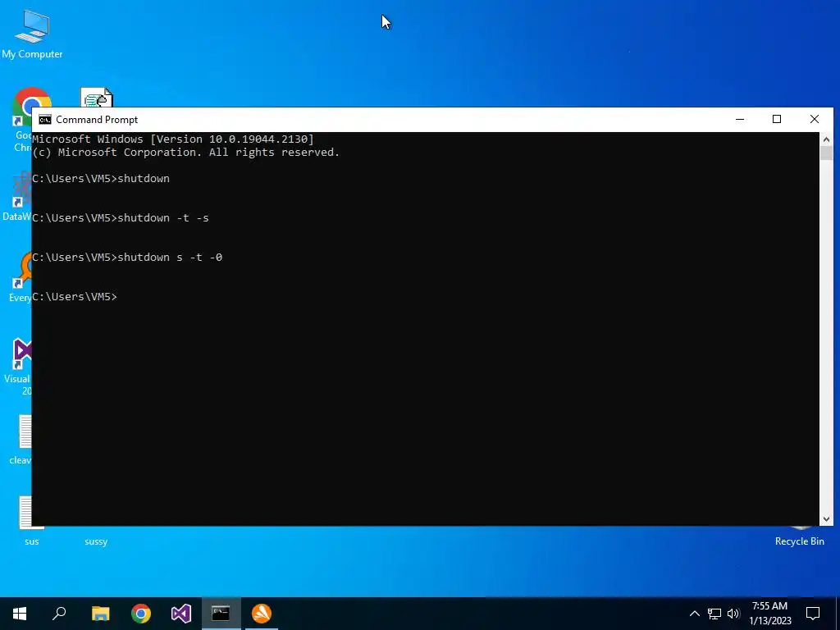Launch Chrome from the taskbar
This screenshot has width=840, height=630.
coord(141,614)
